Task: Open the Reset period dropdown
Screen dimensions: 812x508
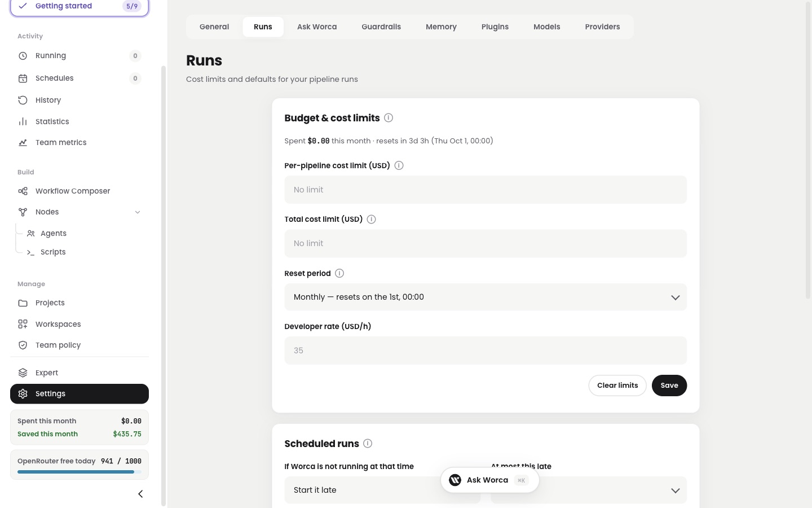Action: 486,297
